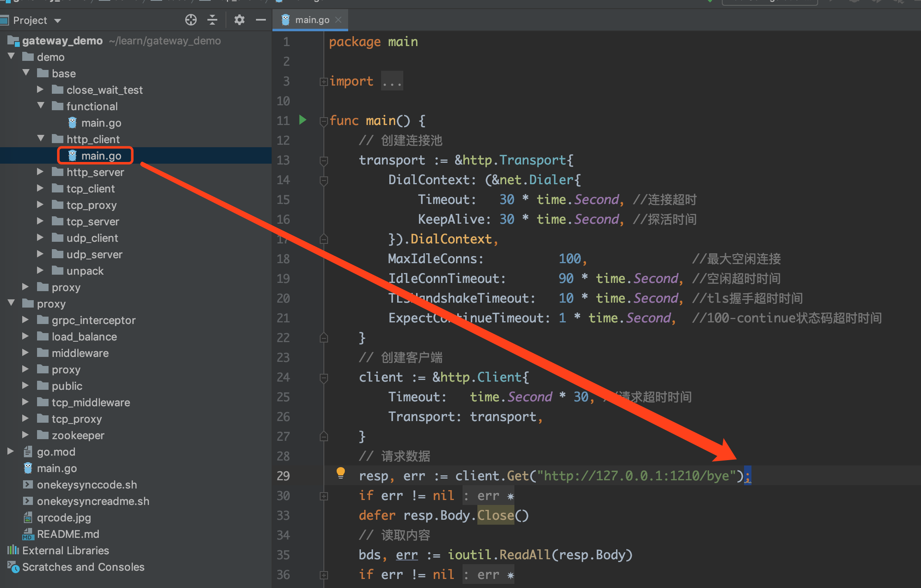Select the tcp_server folder
921x588 pixels.
click(x=93, y=222)
